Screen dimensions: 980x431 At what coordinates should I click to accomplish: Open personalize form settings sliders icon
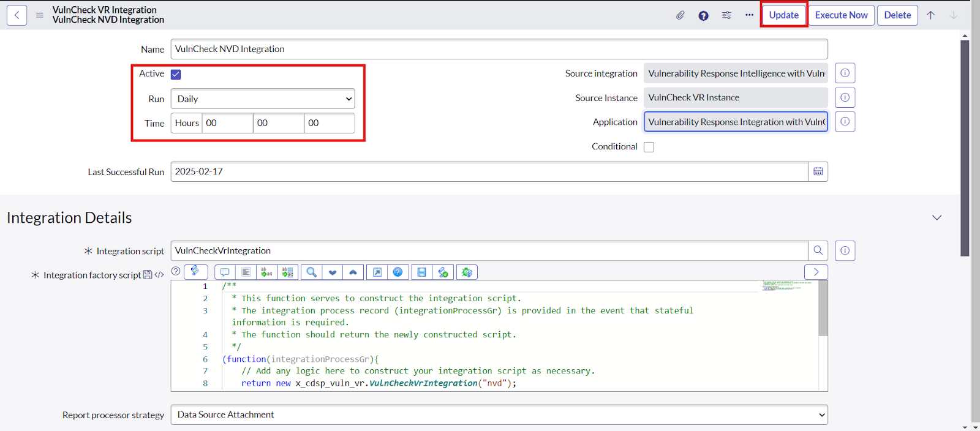click(726, 15)
